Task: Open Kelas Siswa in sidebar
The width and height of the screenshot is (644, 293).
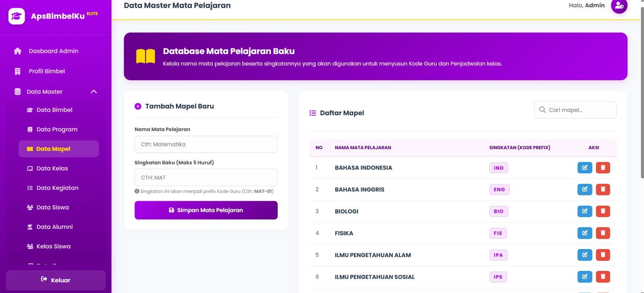Action: pos(59,246)
